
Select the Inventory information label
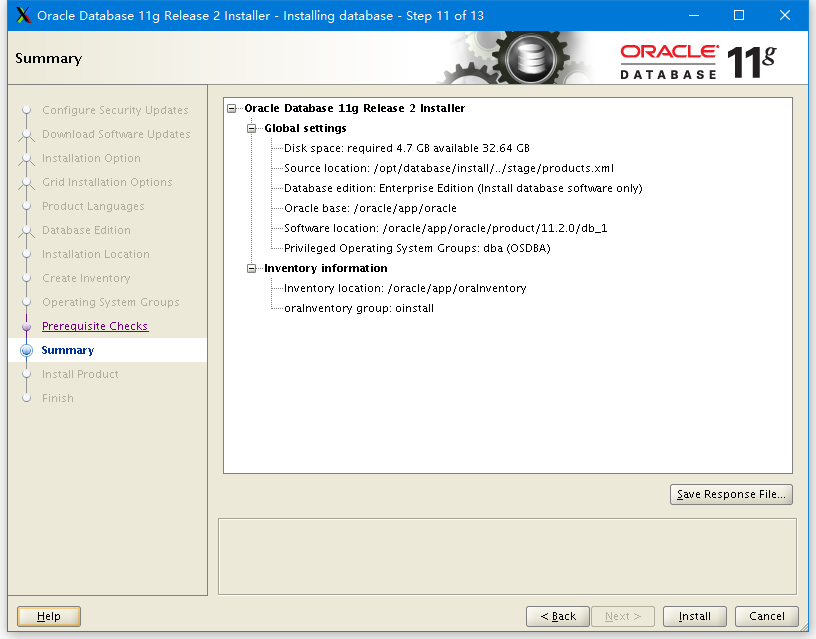[x=326, y=268]
